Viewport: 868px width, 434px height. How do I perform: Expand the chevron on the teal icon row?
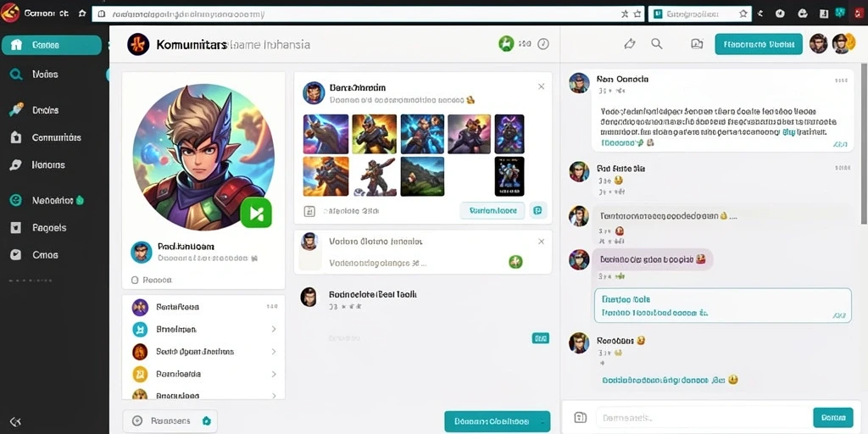coord(274,330)
